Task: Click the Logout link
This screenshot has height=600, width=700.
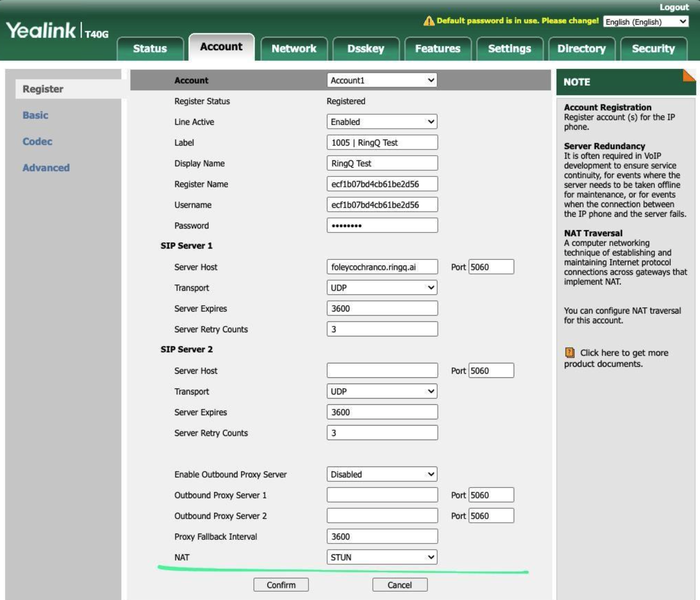Action: [674, 7]
